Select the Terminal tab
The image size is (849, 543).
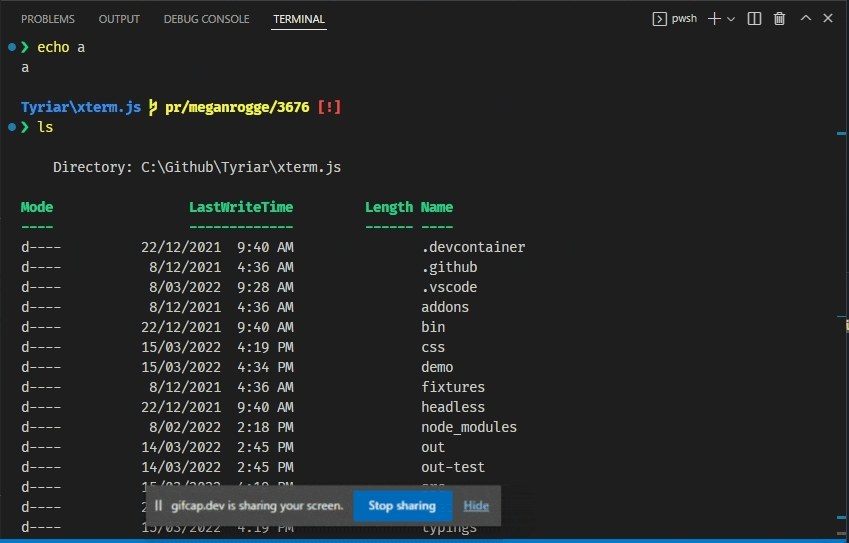(x=299, y=19)
